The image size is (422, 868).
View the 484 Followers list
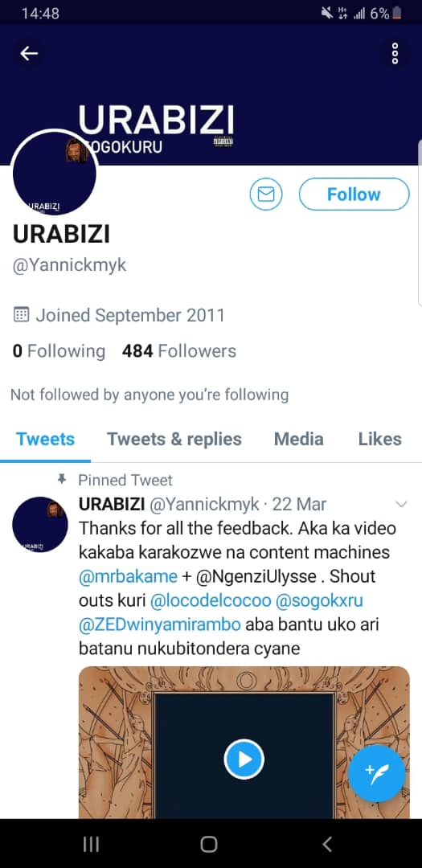coord(179,351)
